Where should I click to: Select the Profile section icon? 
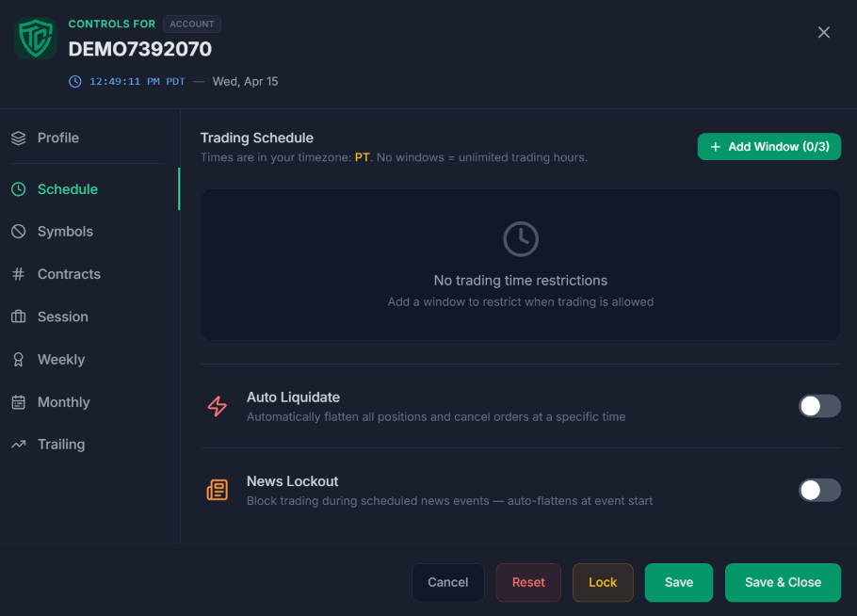coord(17,137)
